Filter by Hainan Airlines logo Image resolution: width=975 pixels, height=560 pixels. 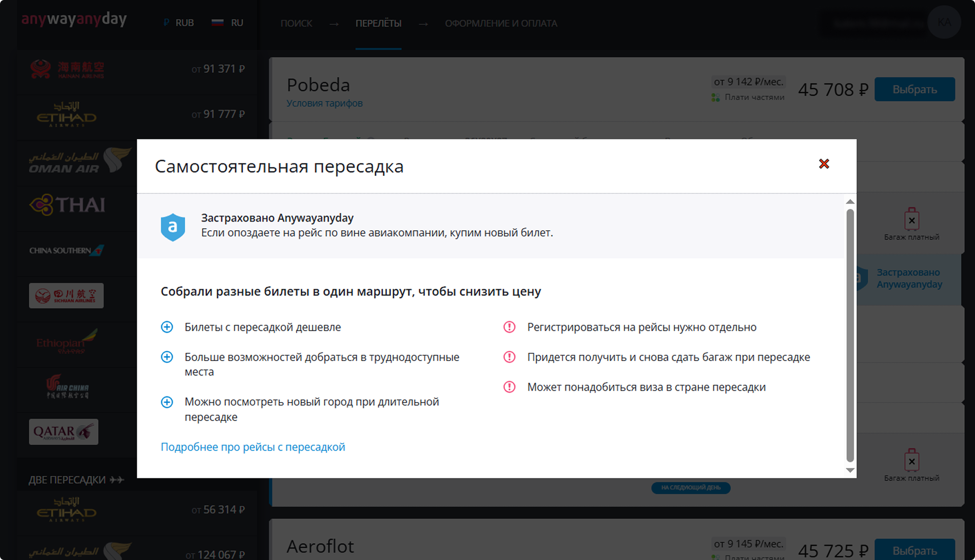point(67,69)
